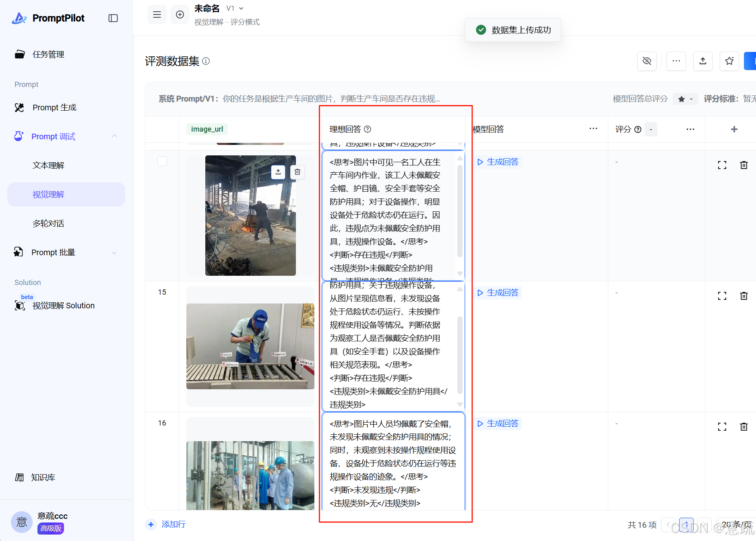This screenshot has width=756, height=541.
Task: Click the row 16 hard-hat workers thumbnail
Action: [250, 475]
